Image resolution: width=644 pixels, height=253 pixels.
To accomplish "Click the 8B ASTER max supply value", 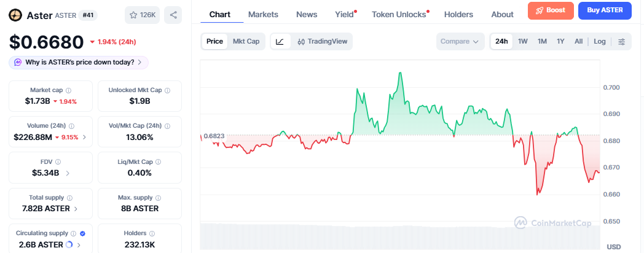I will 139,209.
